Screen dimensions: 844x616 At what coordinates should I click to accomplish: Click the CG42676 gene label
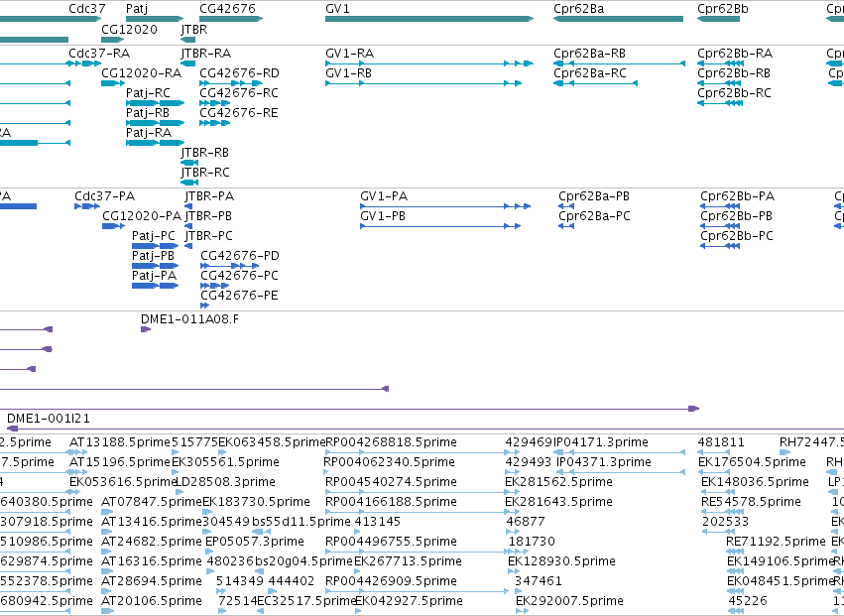[227, 9]
